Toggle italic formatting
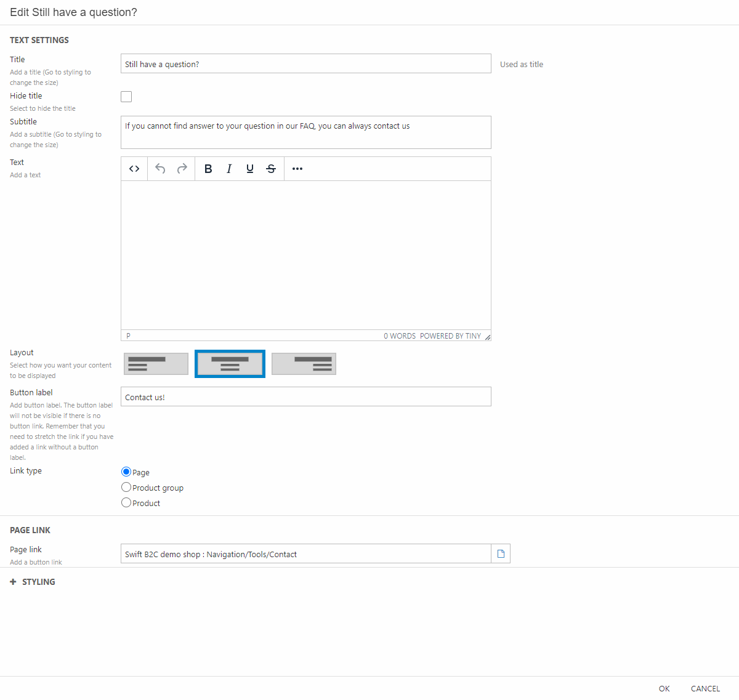Screen dimensions: 739x700 [x=229, y=169]
